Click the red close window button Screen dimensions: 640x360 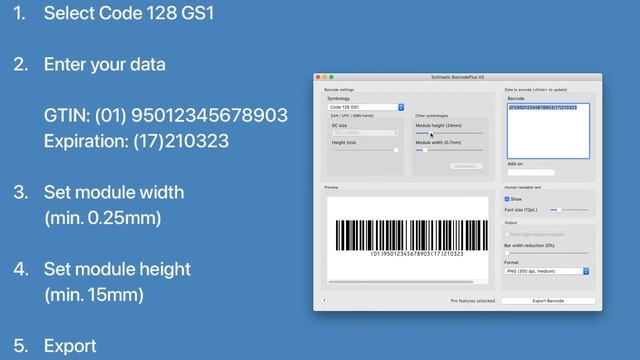click(318, 77)
